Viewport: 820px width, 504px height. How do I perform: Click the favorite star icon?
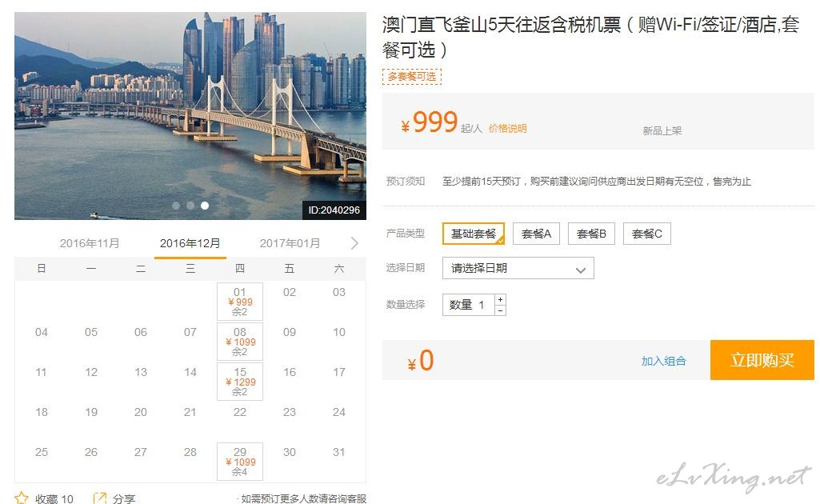22,498
